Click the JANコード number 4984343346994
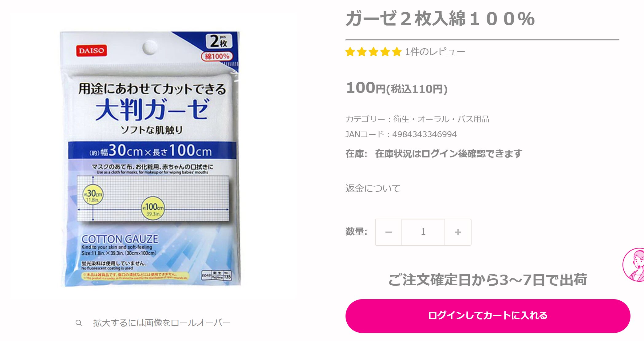The width and height of the screenshot is (644, 341). (425, 134)
